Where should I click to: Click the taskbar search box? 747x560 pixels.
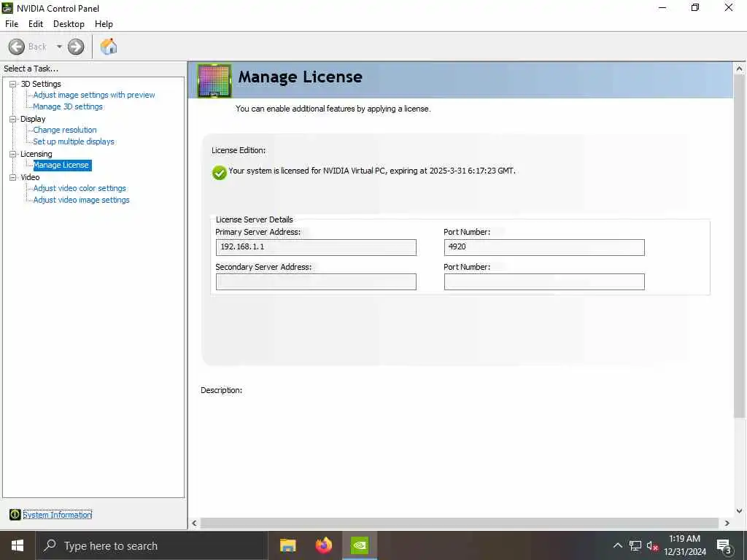click(152, 545)
